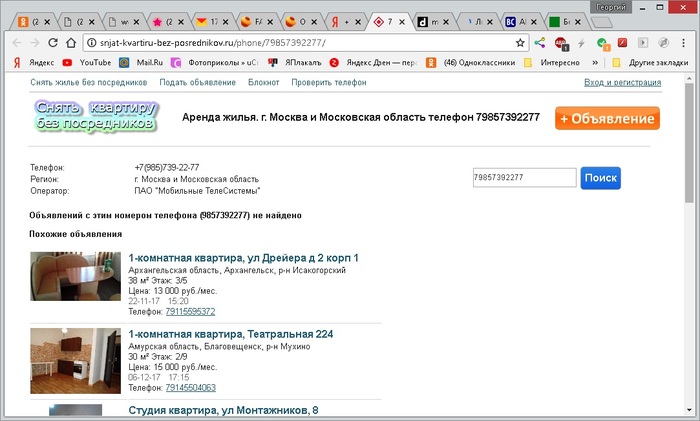Screen dimensions: 700x421
Task: Expand the bookmarks overflow chevron
Action: [x=595, y=62]
